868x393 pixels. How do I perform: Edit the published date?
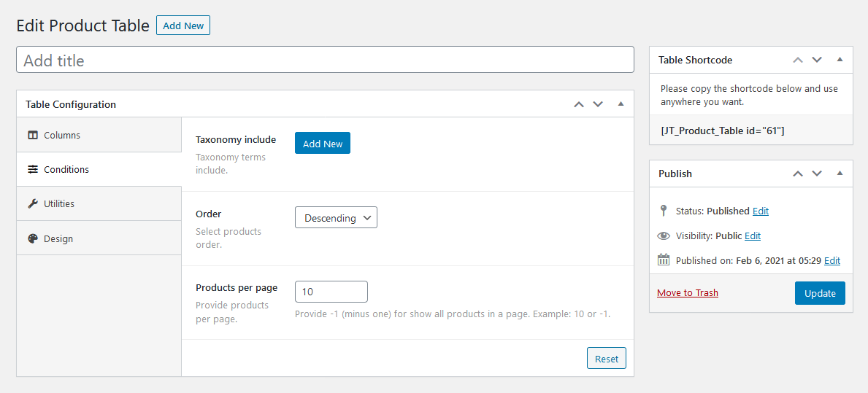(832, 260)
